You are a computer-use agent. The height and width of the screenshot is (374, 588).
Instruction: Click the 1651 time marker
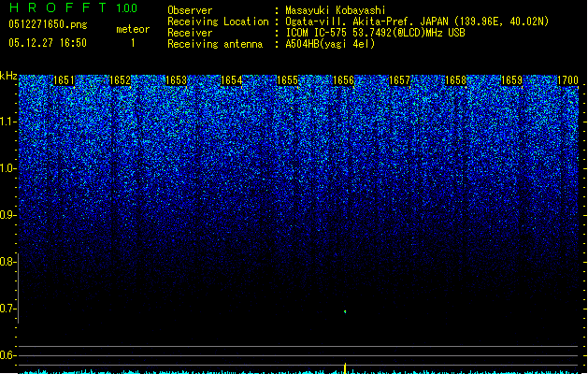pos(64,80)
